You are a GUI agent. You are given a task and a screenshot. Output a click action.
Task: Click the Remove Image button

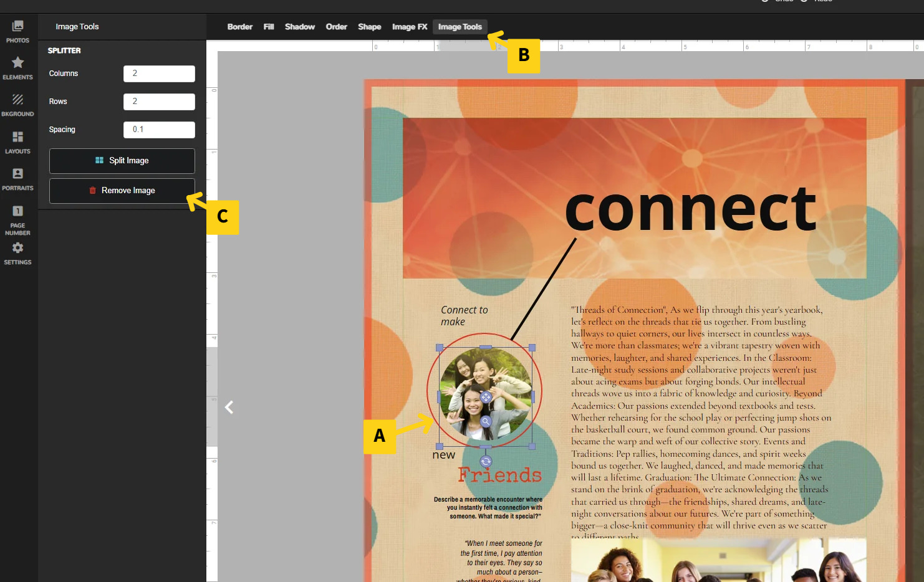[x=122, y=191]
